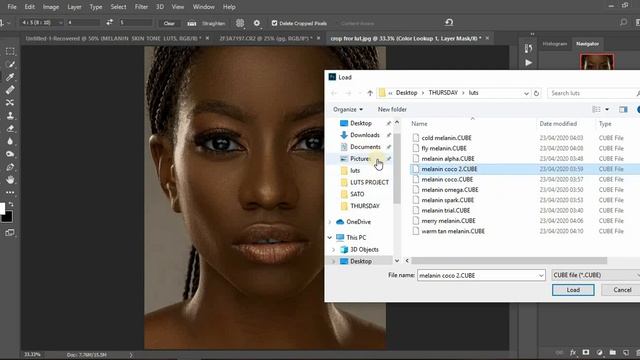
Task: Select the Sponge/Dodge tool in toolbar
Action: (x=10, y=154)
